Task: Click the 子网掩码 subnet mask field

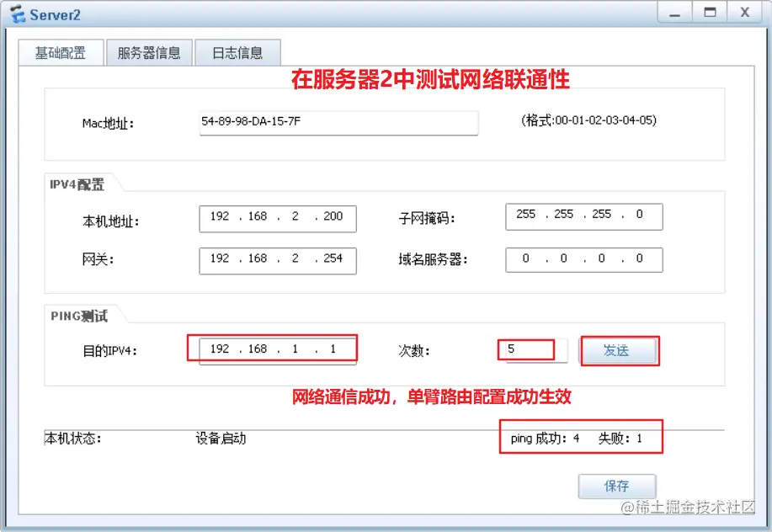Action: [x=583, y=215]
